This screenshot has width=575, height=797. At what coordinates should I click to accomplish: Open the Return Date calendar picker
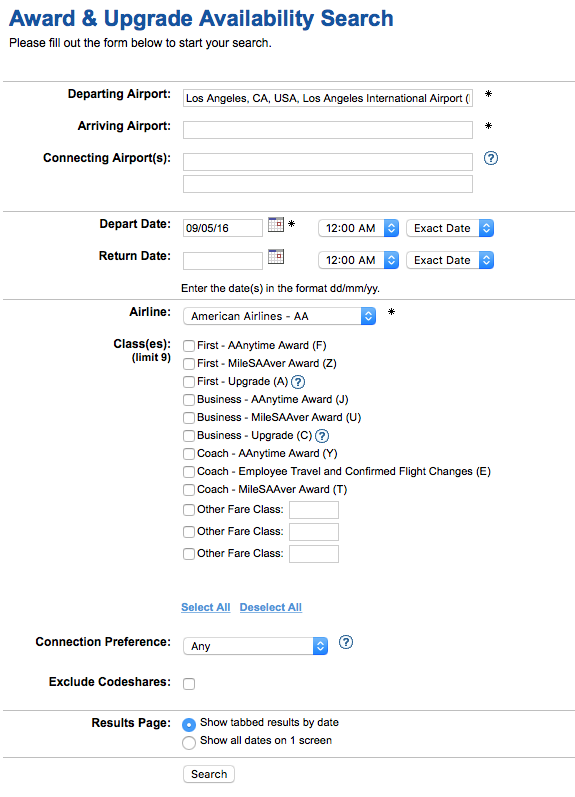276,257
